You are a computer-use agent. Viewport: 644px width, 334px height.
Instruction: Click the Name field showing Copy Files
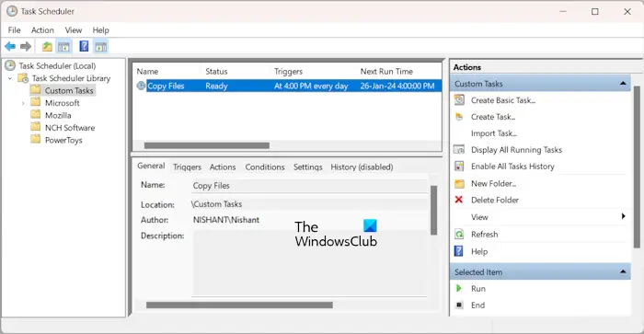point(309,186)
